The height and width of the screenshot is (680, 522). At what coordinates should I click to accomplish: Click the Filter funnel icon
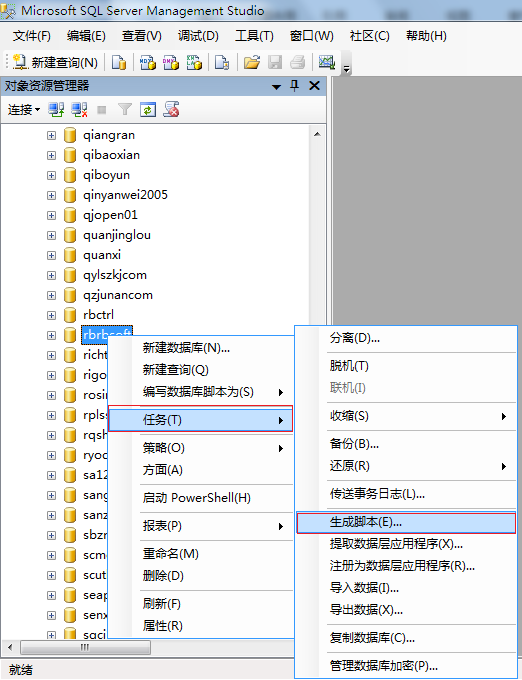coord(125,110)
